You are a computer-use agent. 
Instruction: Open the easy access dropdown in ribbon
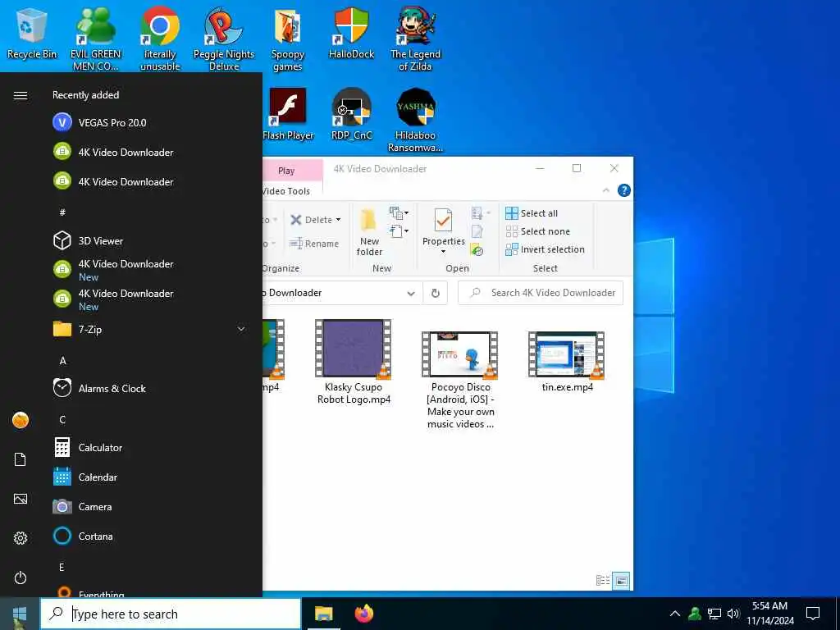399,231
